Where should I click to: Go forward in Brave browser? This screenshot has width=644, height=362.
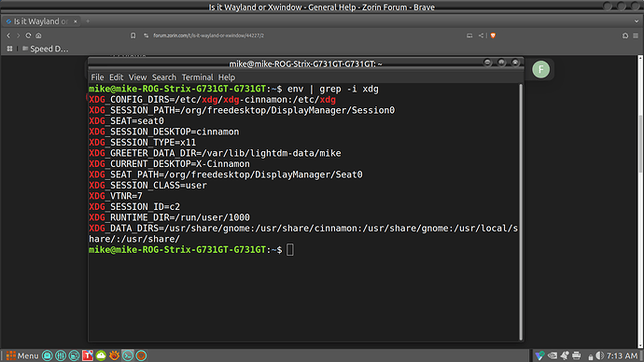pyautogui.click(x=18, y=35)
